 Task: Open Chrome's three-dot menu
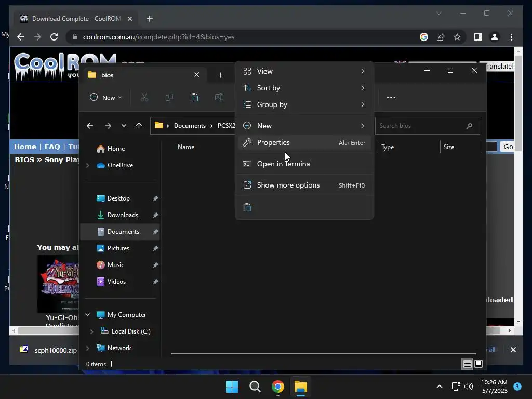pyautogui.click(x=511, y=37)
